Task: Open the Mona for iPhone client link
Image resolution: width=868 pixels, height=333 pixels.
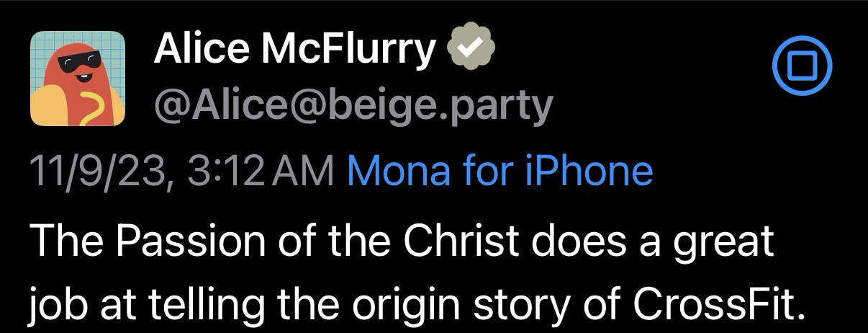Action: coord(499,172)
